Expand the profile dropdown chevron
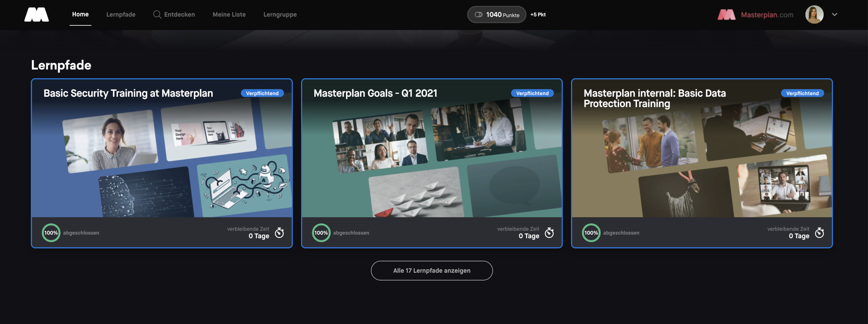 [834, 14]
